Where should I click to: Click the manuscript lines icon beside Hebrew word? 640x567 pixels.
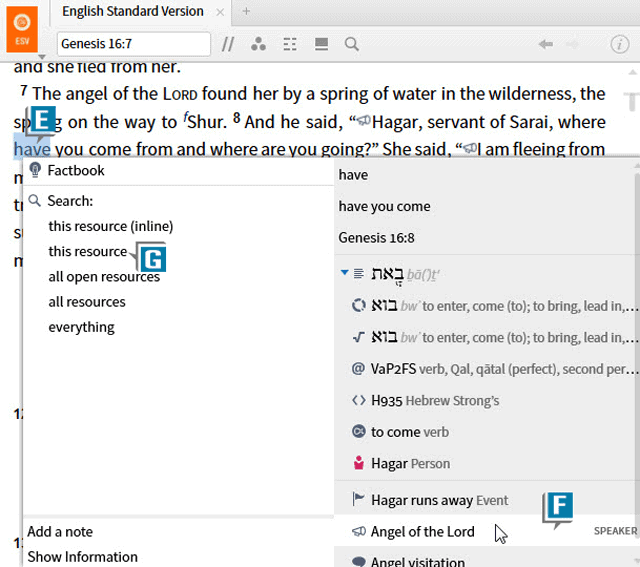(x=359, y=273)
